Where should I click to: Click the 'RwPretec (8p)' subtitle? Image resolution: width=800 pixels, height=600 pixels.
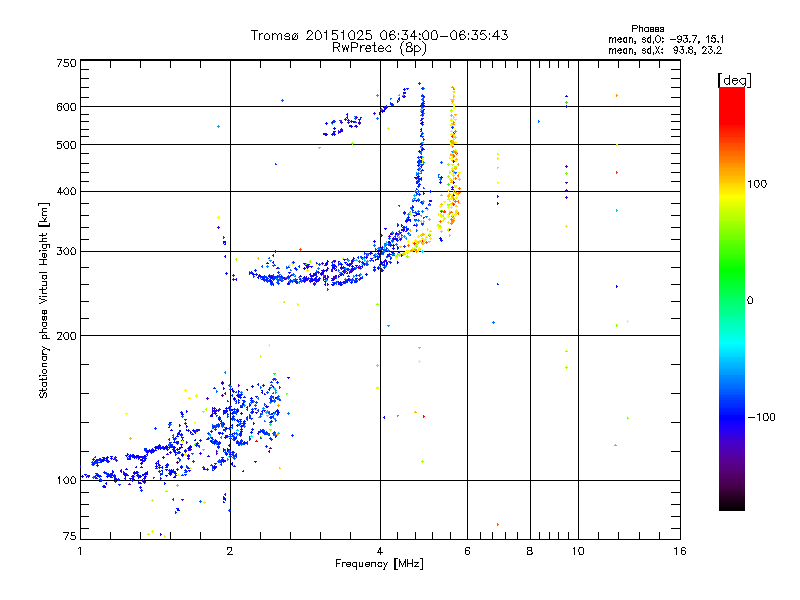[x=379, y=48]
